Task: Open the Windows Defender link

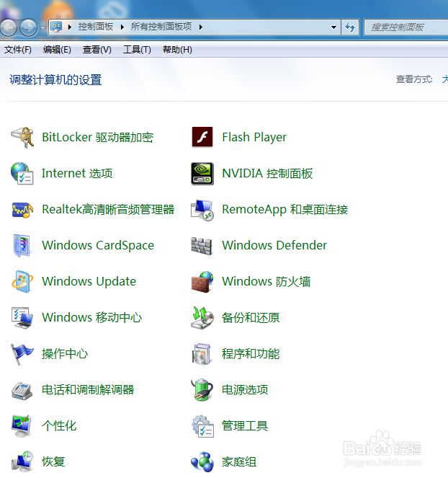Action: pyautogui.click(x=274, y=245)
